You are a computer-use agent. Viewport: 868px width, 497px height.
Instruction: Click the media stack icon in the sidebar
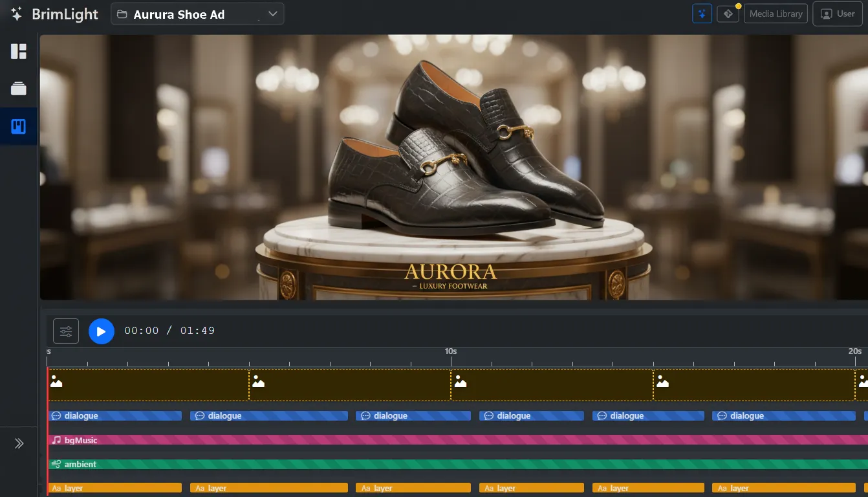pyautogui.click(x=17, y=88)
